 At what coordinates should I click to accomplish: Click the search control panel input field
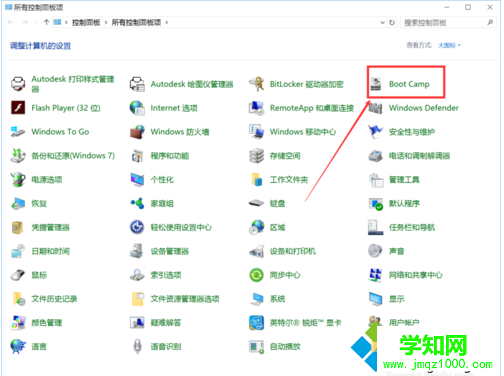449,23
